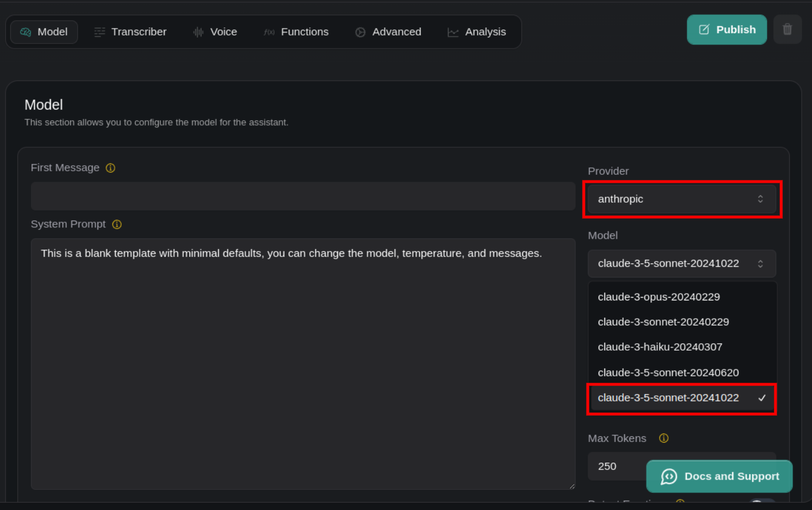Pick the claude-3-haiku-20240307 model option

coord(660,347)
